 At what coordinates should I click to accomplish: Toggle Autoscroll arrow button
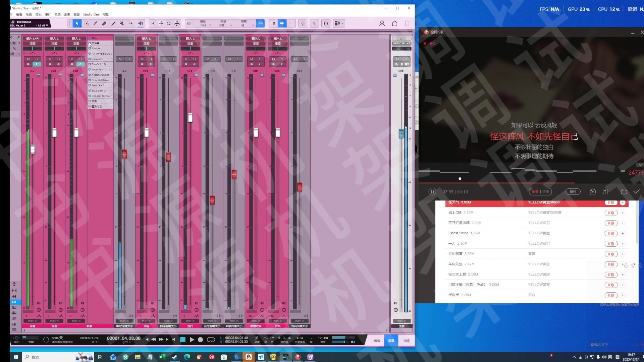click(282, 23)
